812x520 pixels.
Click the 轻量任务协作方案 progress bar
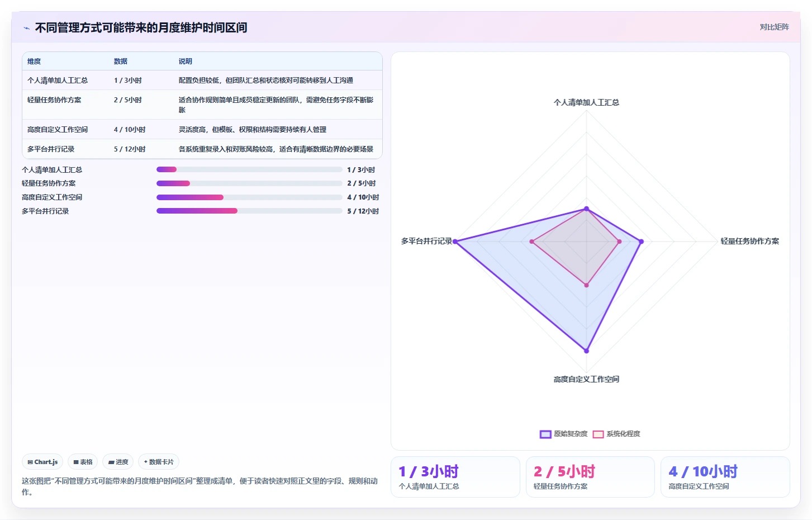[249, 183]
